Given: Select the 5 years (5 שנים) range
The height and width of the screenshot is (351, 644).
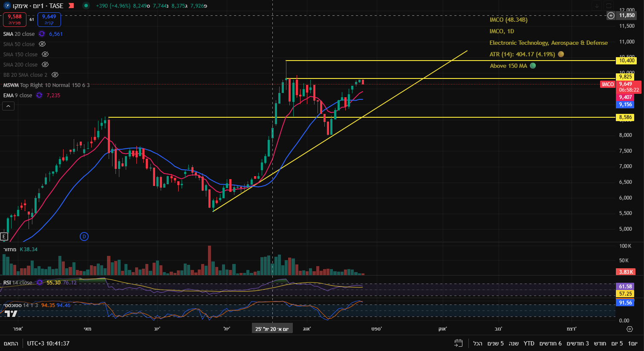Looking at the screenshot, I should 496,343.
